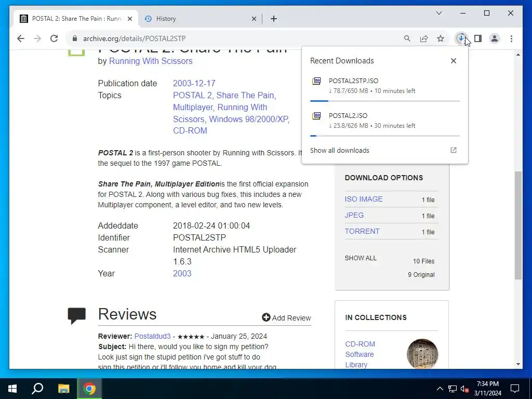
Task: Open File Explorer from the taskbar
Action: (x=63, y=389)
